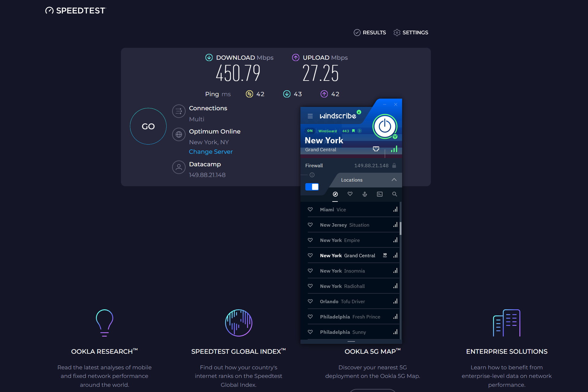Screen dimensions: 588x392
Task: Click the search icon in Windscribe locations
Action: tap(394, 194)
